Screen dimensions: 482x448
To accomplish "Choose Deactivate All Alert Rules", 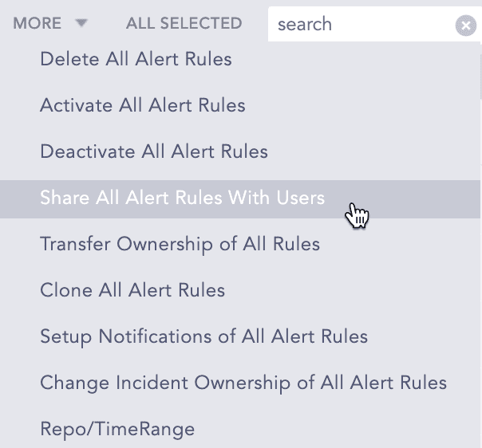I will click(x=154, y=151).
